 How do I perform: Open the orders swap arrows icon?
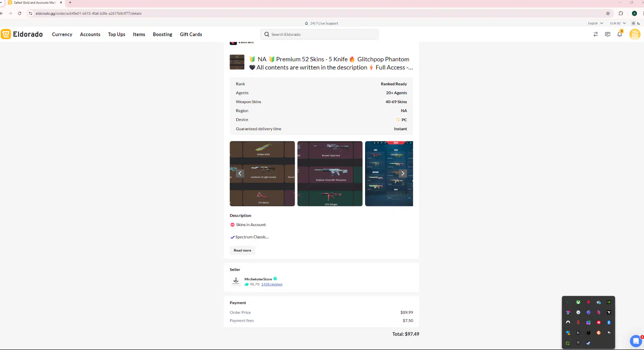(x=595, y=34)
